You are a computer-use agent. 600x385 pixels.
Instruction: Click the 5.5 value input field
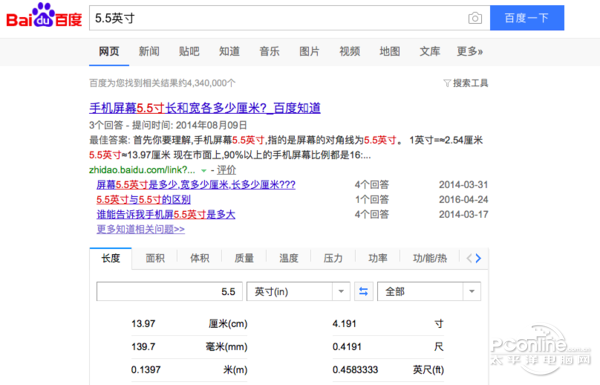point(170,292)
